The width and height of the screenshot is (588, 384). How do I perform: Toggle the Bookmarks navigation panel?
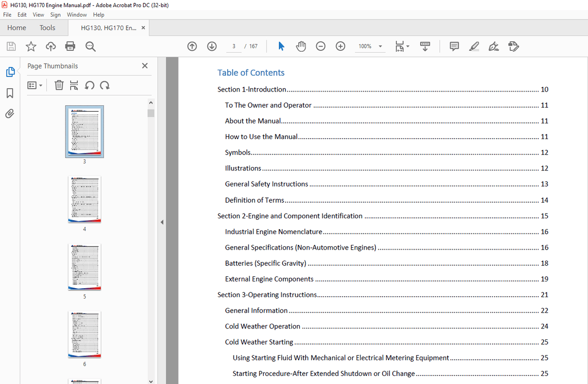(x=10, y=93)
